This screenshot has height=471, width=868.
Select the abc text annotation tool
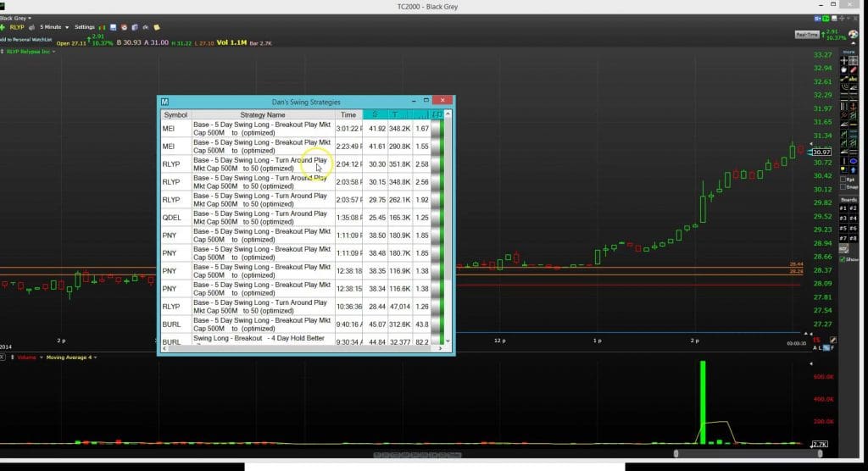853,79
